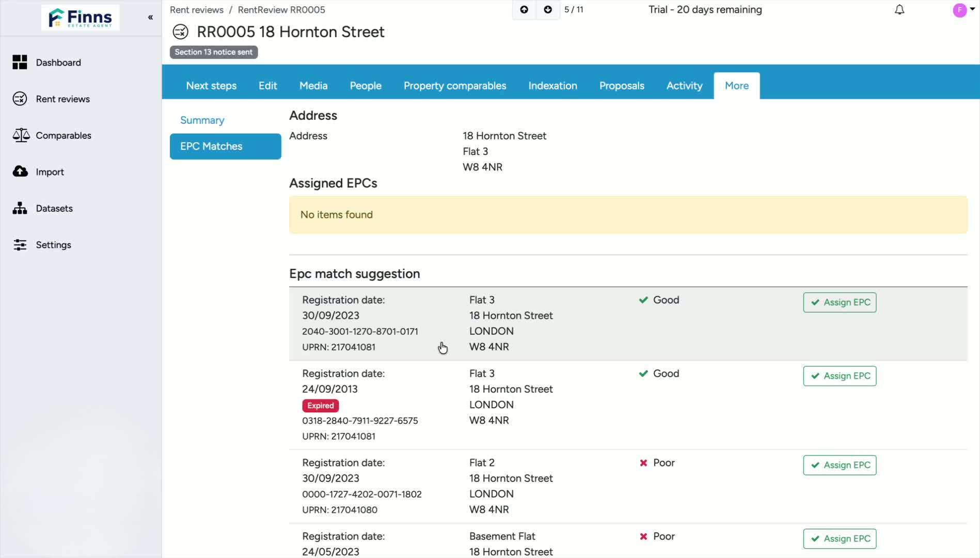Click the Good rating on the 30/09/2023 Flat 3 row
Viewport: 980px width, 558px height.
[659, 300]
